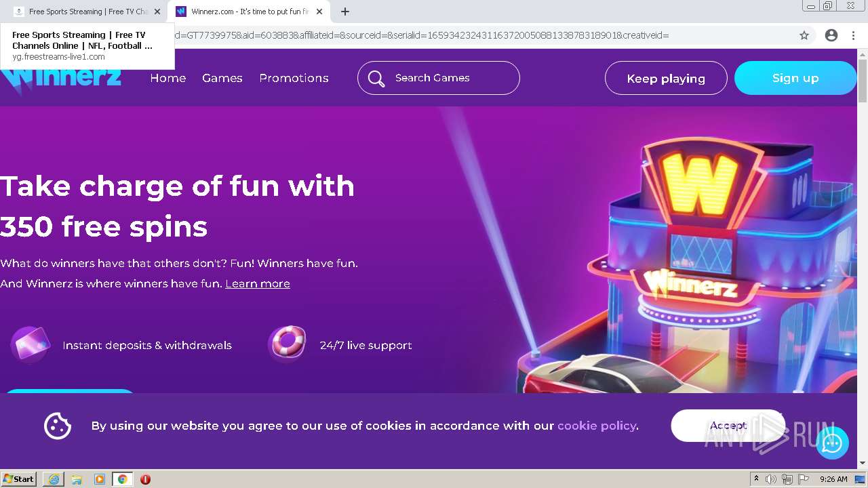Image resolution: width=868 pixels, height=488 pixels.
Task: Click red Opera-style icon in taskbar
Action: (145, 479)
